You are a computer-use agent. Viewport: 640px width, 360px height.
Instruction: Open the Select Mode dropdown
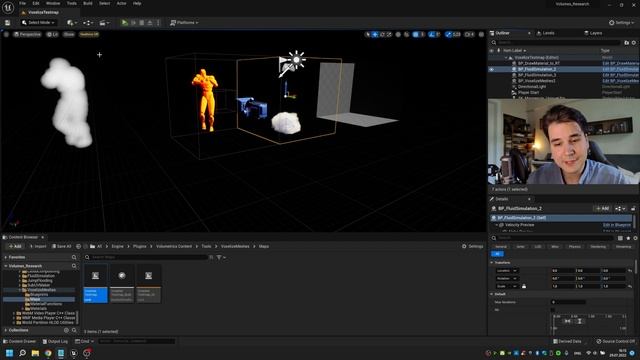click(38, 23)
